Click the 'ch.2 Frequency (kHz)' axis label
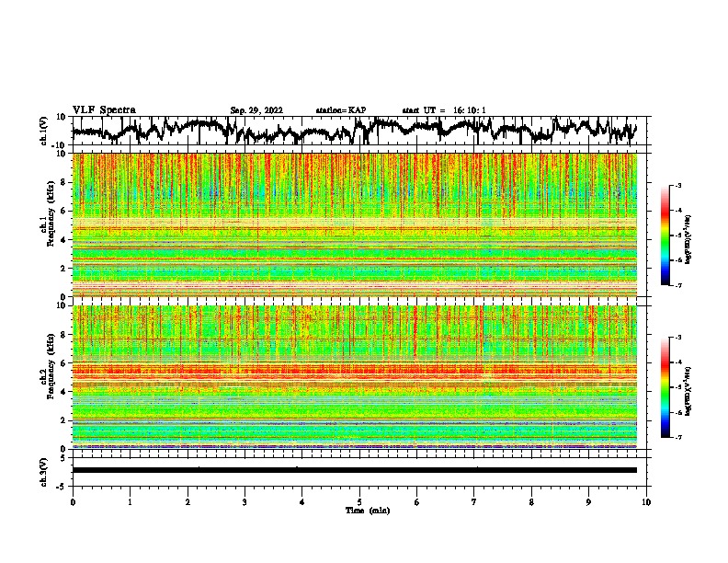 48,366
